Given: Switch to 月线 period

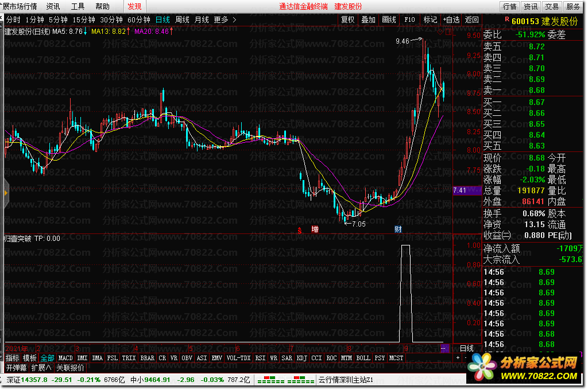Looking at the screenshot, I should [x=202, y=20].
